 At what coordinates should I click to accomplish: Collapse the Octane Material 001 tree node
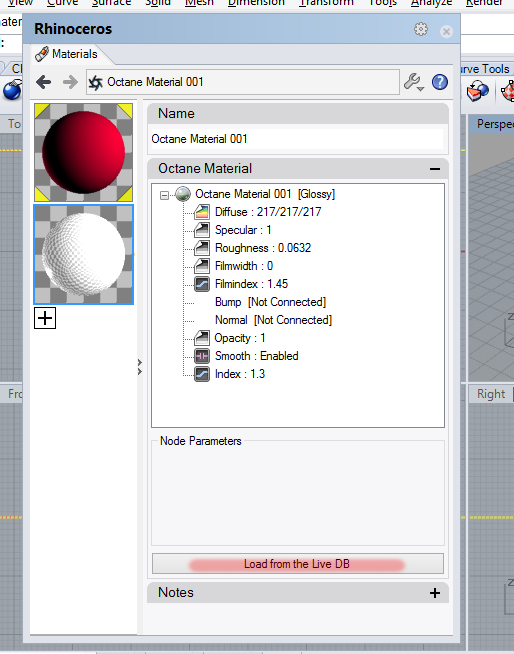tap(164, 195)
